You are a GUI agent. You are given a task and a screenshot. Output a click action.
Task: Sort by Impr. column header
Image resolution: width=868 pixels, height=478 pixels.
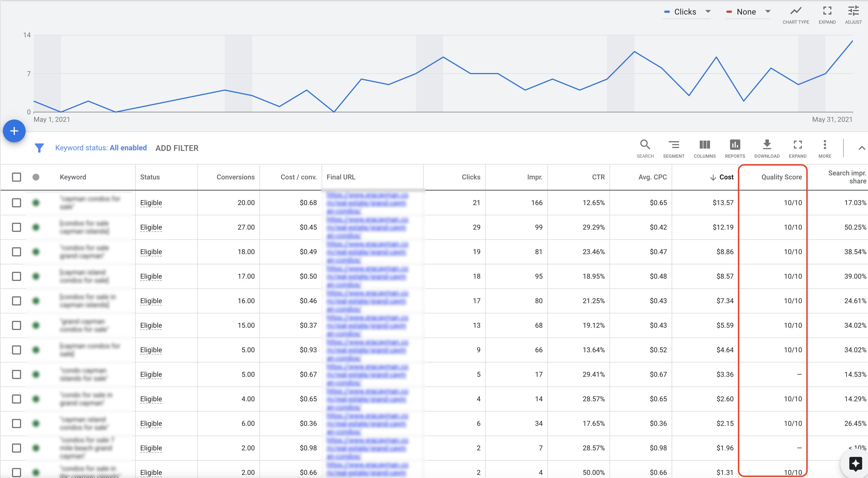pos(535,177)
